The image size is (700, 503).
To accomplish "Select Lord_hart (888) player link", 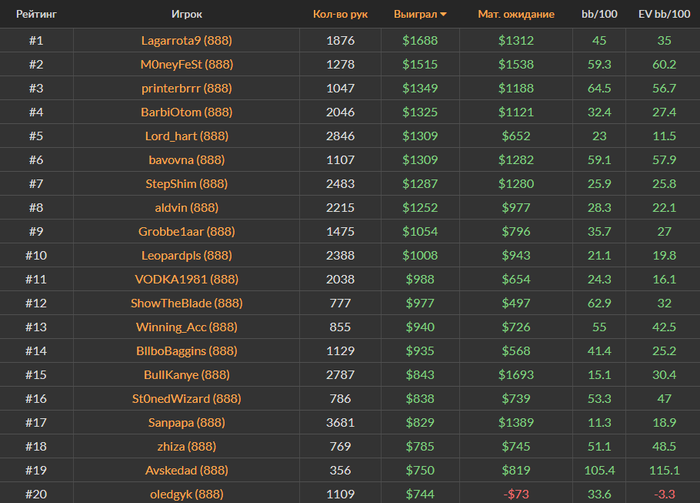I will pyautogui.click(x=187, y=136).
